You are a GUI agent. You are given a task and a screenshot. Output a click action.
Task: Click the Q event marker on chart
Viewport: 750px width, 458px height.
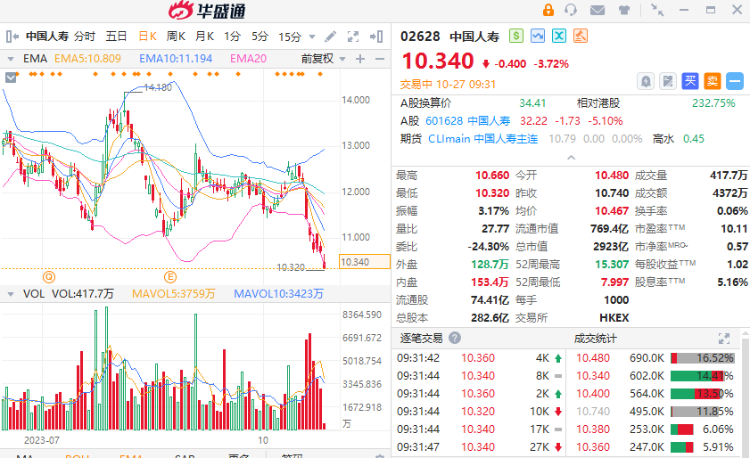tap(49, 277)
